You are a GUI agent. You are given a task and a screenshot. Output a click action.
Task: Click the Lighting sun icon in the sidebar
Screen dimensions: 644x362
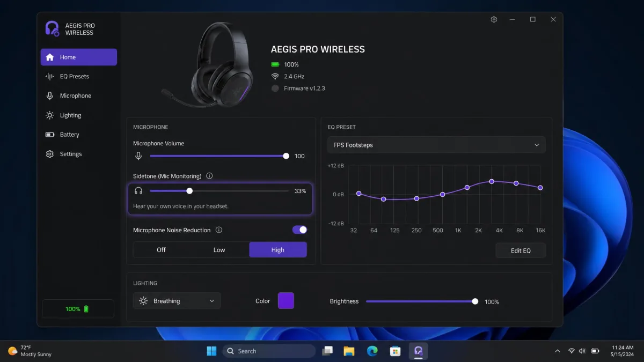(x=50, y=115)
